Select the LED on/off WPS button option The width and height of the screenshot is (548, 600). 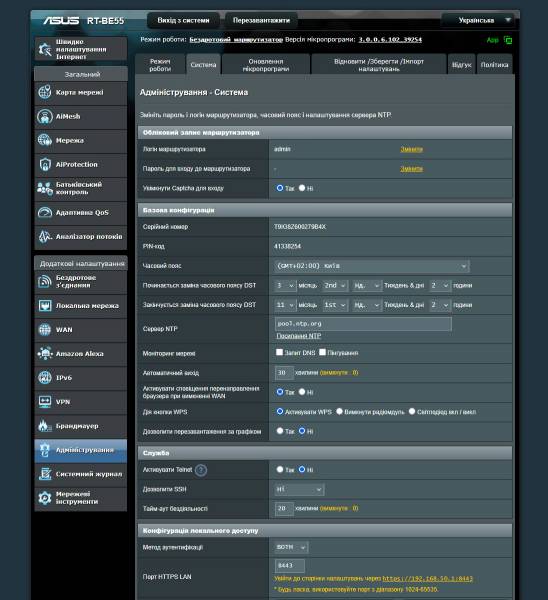(412, 411)
